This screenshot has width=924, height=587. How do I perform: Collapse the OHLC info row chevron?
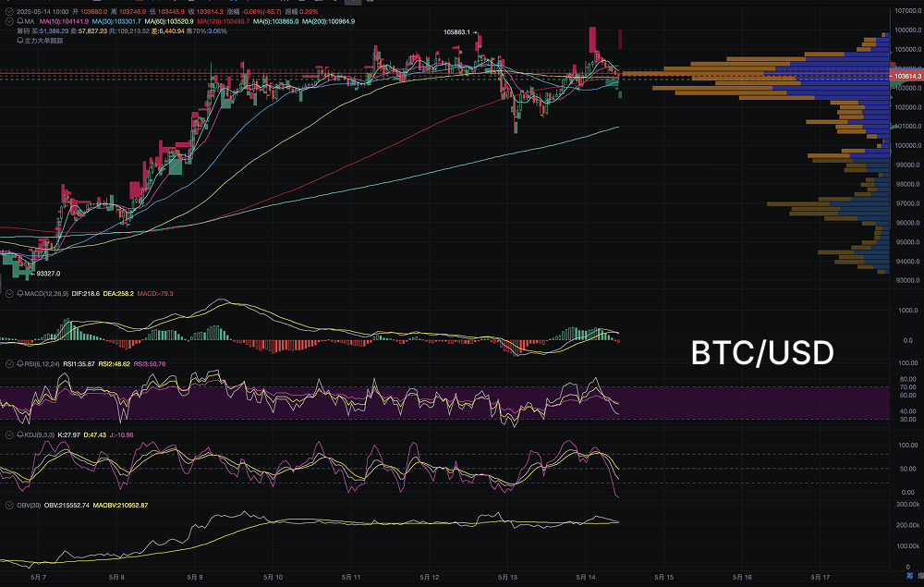[x=9, y=12]
